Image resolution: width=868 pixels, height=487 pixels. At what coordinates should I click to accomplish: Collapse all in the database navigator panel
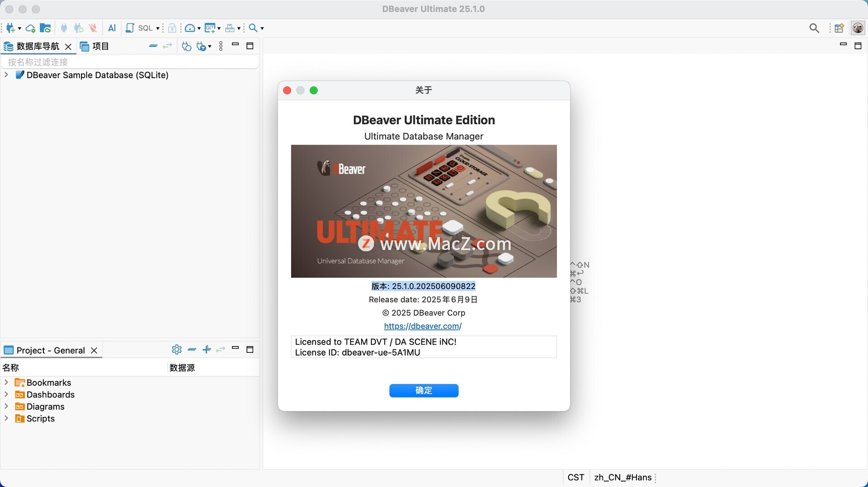(x=153, y=46)
